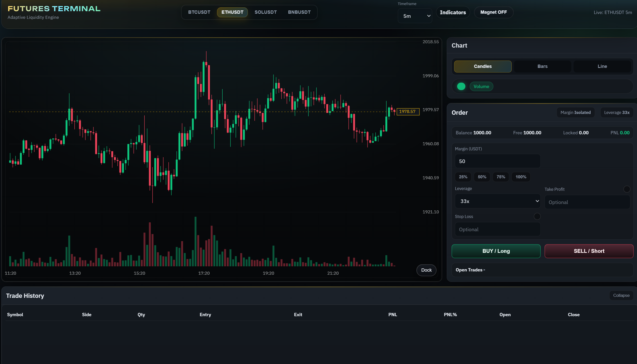Switch to the BTCUSDT symbol tab
The height and width of the screenshot is (364, 637).
pos(199,12)
